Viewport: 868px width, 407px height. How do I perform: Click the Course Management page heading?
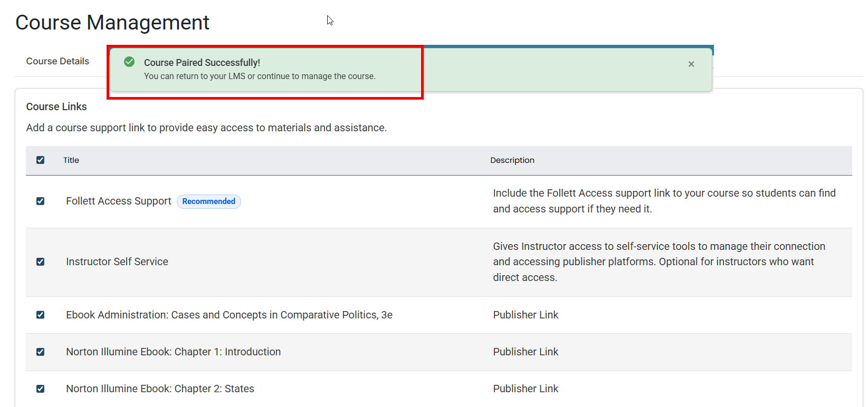tap(112, 23)
